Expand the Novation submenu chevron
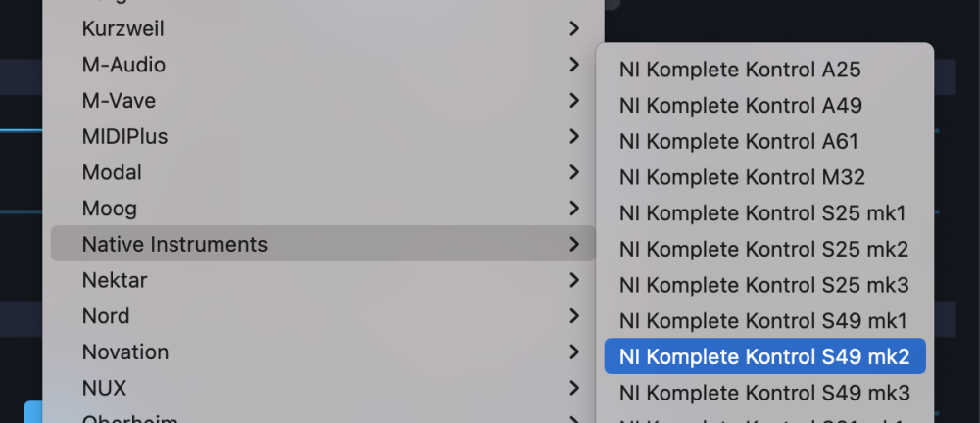The image size is (980, 423). click(x=574, y=352)
